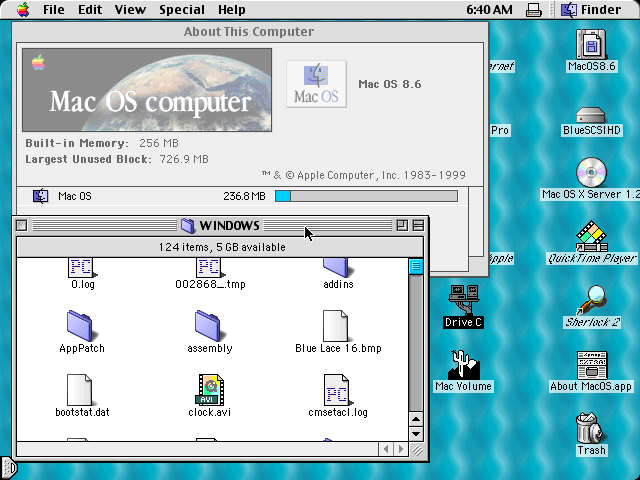Click the 236.8 MB memory size value

point(244,196)
